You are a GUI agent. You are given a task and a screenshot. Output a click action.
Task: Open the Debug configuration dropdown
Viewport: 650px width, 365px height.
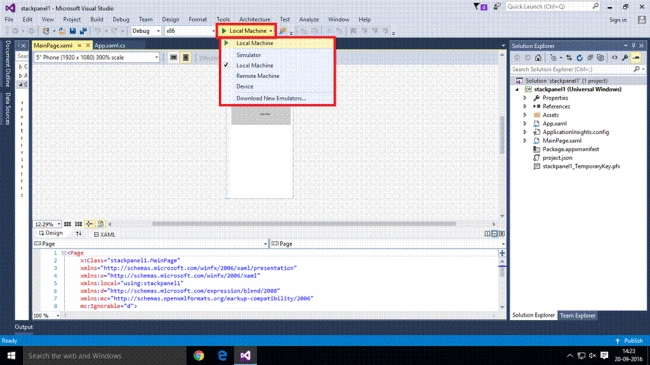coord(146,31)
